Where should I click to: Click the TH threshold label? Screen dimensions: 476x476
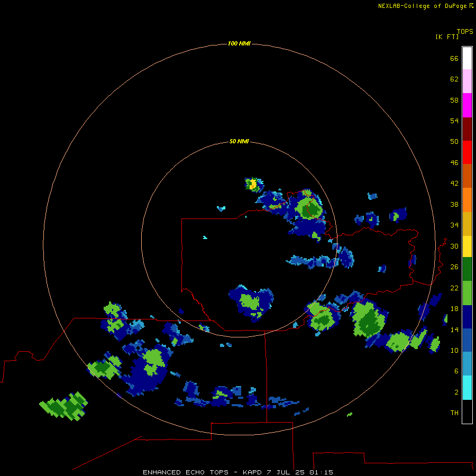tap(454, 413)
